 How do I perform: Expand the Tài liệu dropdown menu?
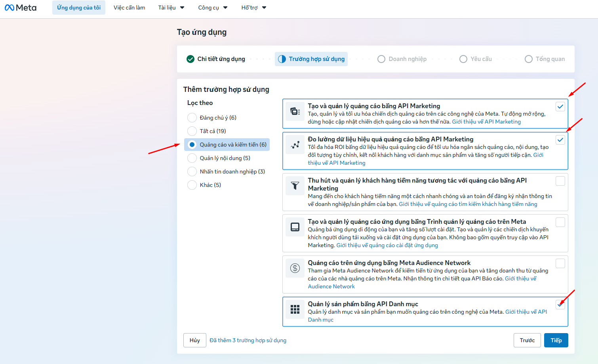[171, 8]
